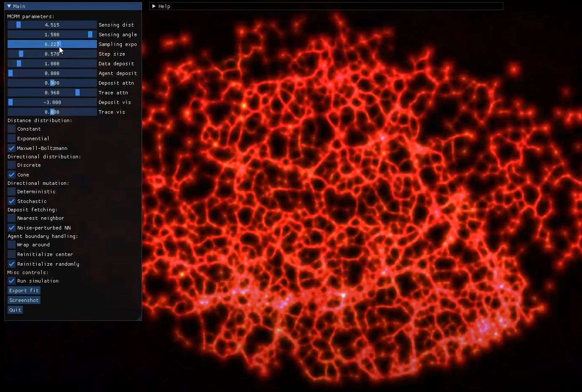Uncheck Run simulation checkbox

point(12,281)
